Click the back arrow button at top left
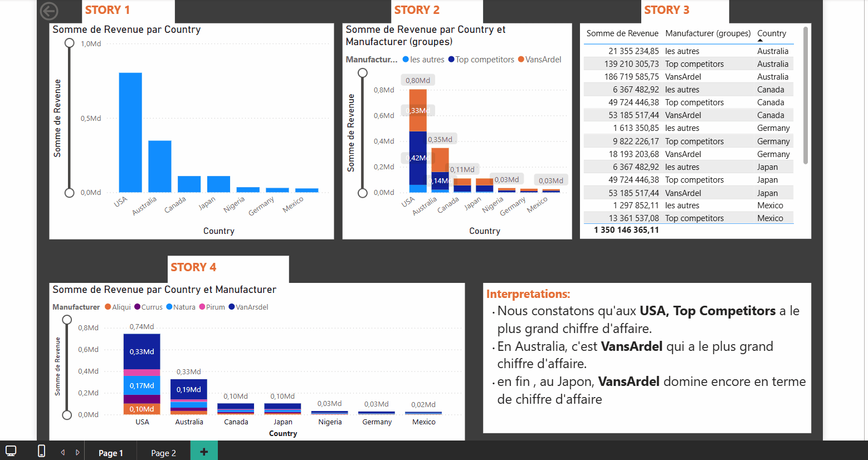This screenshot has height=460, width=868. click(x=49, y=11)
